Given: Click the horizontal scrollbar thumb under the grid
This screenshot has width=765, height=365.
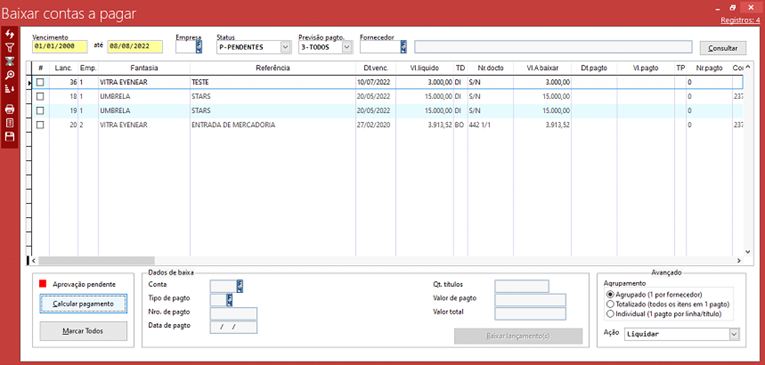Looking at the screenshot, I should (x=96, y=261).
